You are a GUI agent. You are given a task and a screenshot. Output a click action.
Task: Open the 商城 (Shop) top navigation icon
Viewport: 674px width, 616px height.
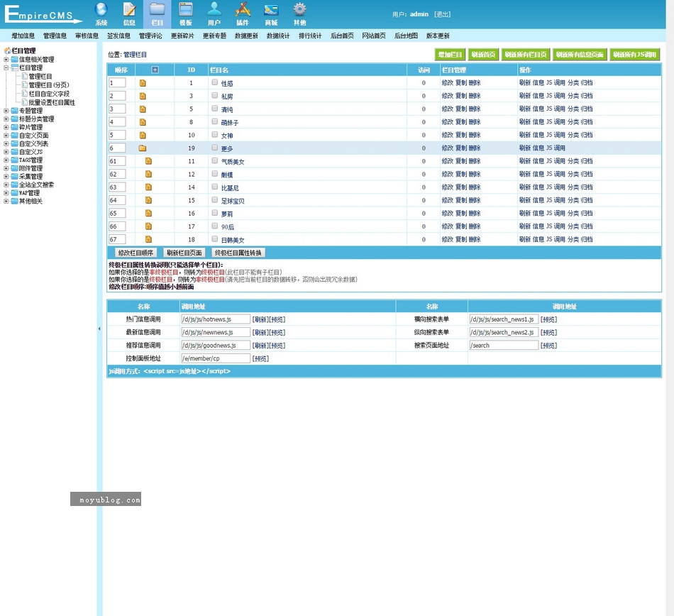tap(271, 13)
